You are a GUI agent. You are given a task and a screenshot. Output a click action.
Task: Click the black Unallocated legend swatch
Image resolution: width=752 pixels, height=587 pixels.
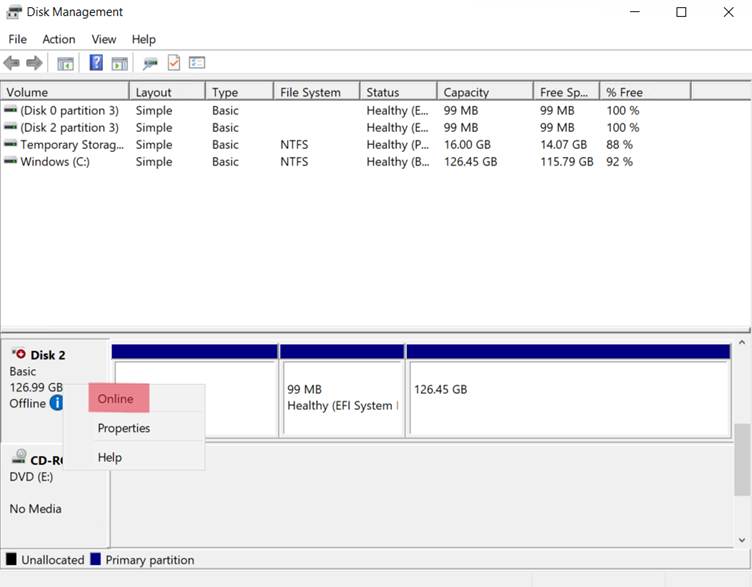pyautogui.click(x=11, y=559)
